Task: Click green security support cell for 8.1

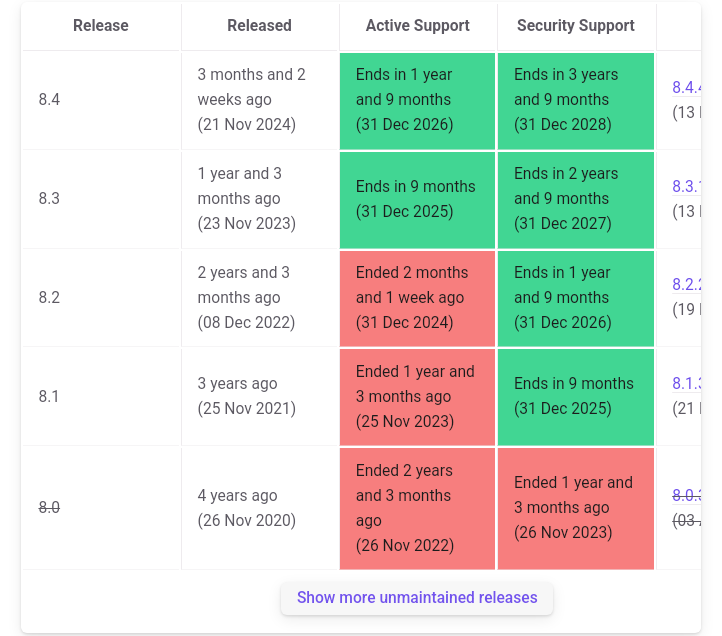Action: click(575, 397)
